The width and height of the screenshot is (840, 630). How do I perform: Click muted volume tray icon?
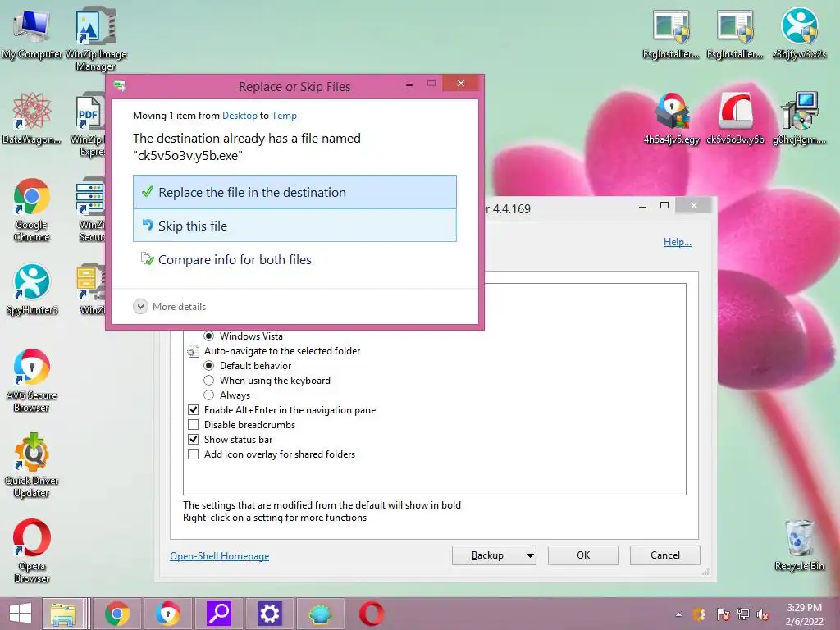763,614
